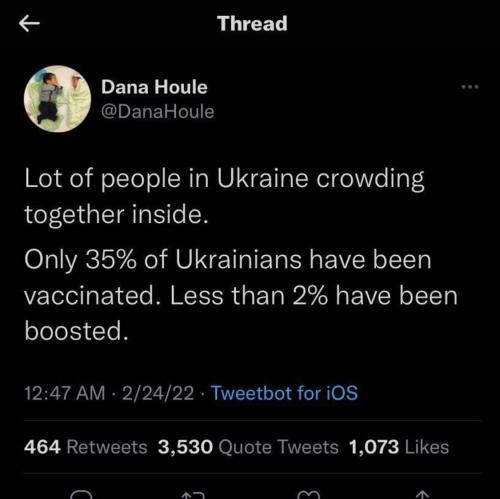Screen dimensions: 500x499
Task: Tap the retweet arrows icon
Action: 193,495
